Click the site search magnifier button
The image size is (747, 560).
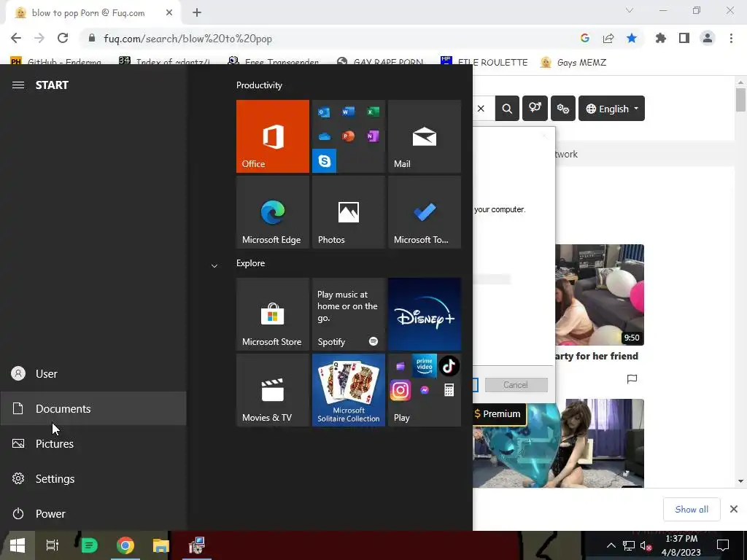(508, 109)
